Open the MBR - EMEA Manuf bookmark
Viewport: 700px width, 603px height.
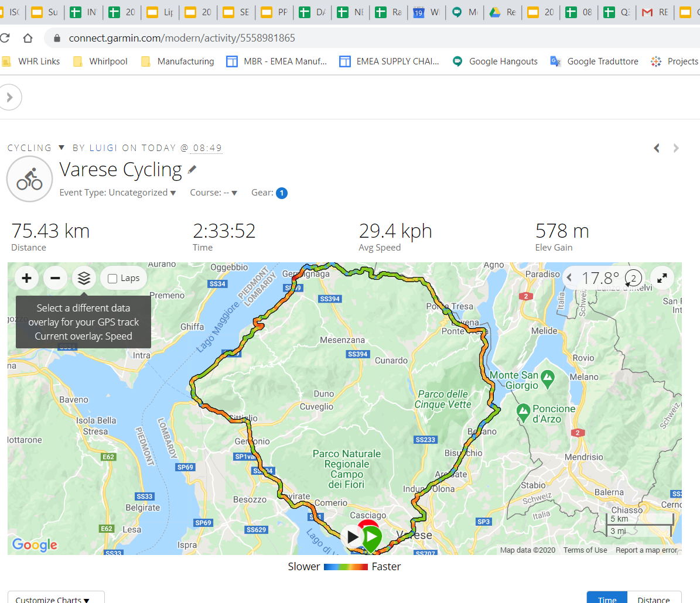(277, 61)
